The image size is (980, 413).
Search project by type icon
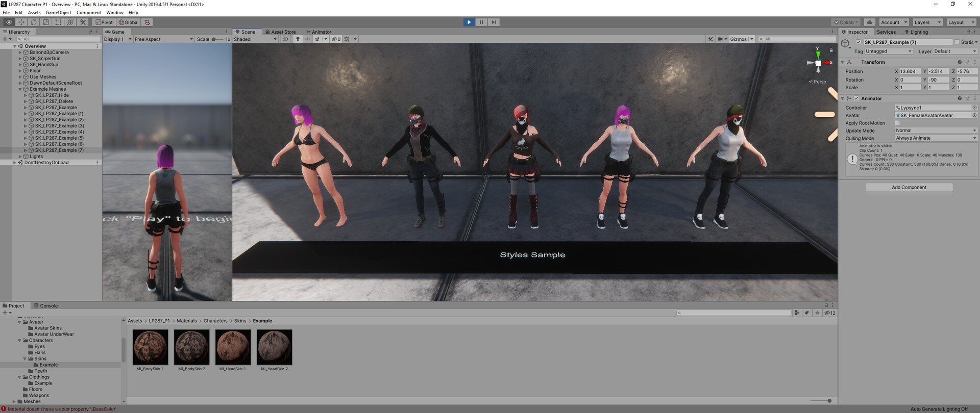click(x=797, y=313)
